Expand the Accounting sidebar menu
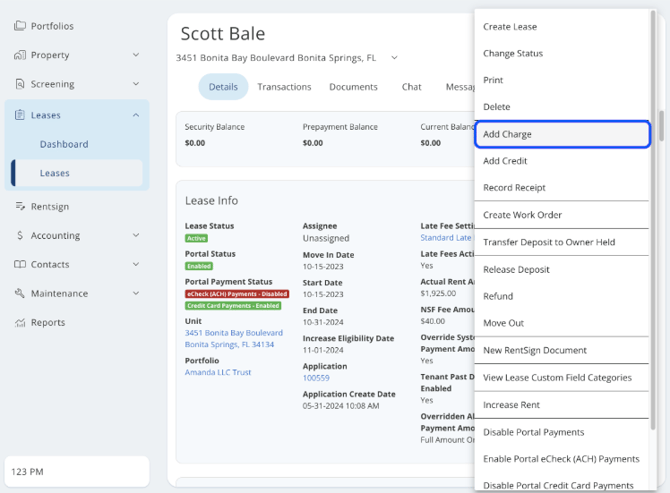Screen dimensions: 670x493 pos(136,236)
